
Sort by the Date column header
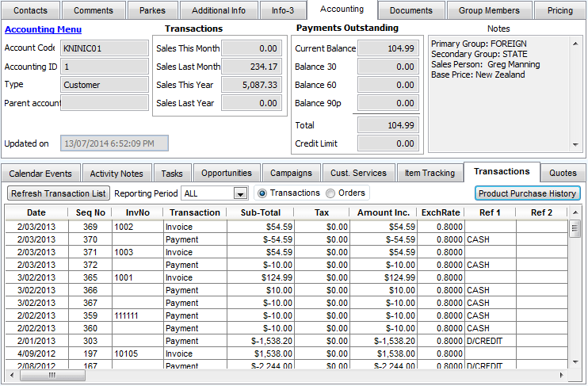click(x=36, y=212)
